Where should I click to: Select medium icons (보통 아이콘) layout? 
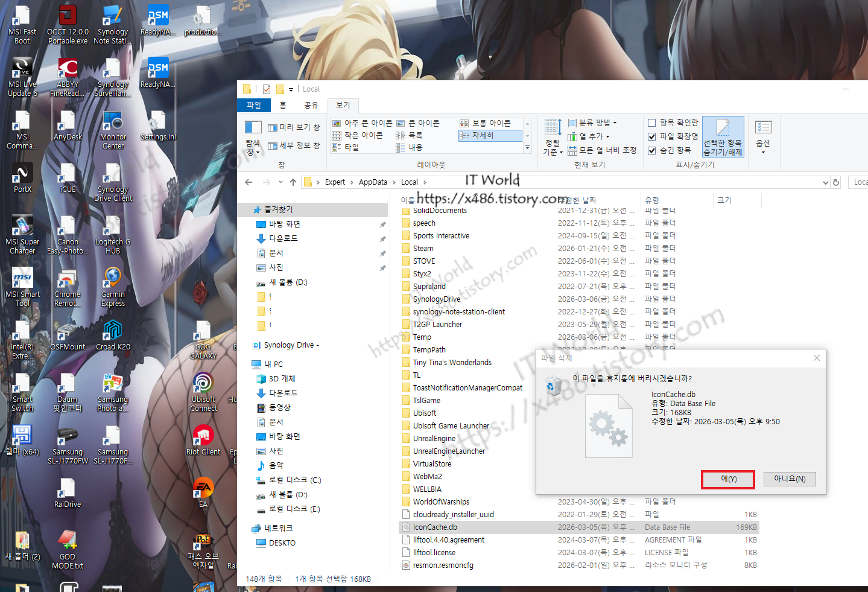coord(485,123)
